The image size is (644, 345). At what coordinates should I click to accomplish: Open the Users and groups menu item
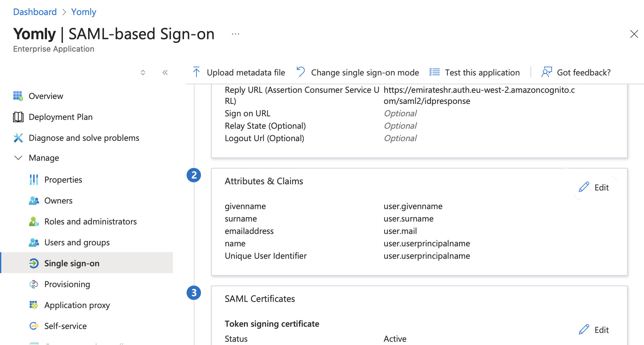(77, 242)
